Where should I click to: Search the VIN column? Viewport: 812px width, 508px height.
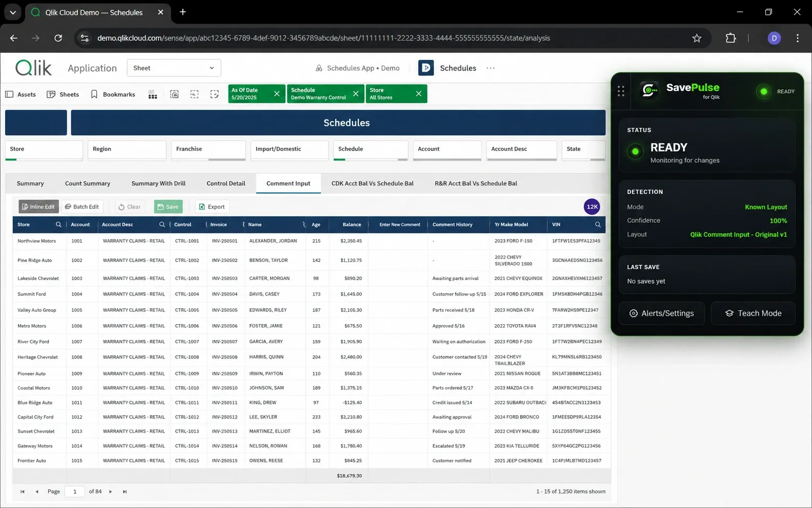[597, 225]
